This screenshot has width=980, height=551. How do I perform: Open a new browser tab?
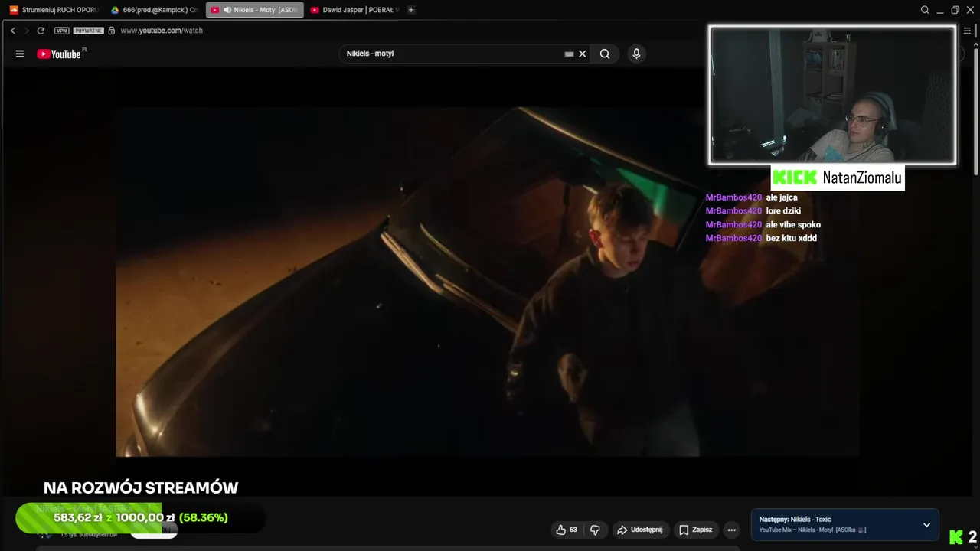click(x=411, y=10)
